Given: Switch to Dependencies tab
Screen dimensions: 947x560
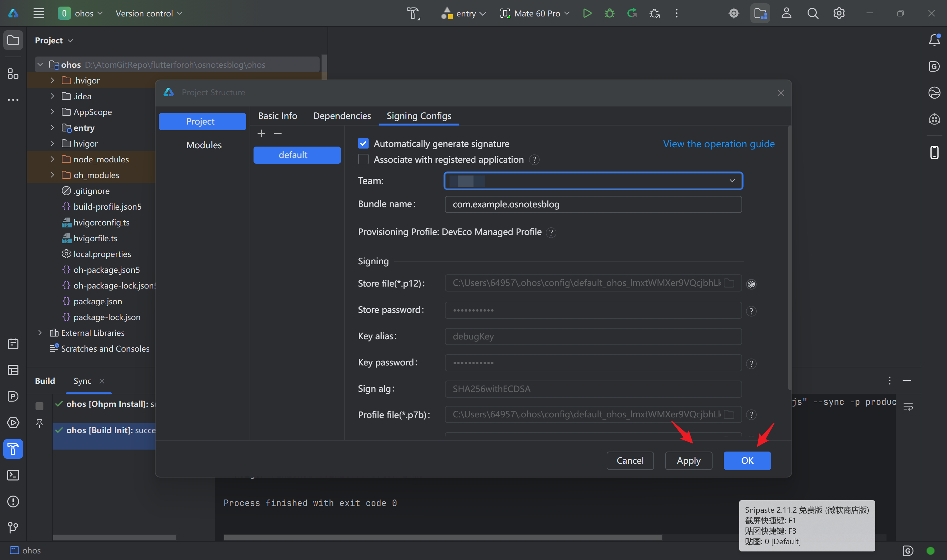Looking at the screenshot, I should [x=342, y=116].
